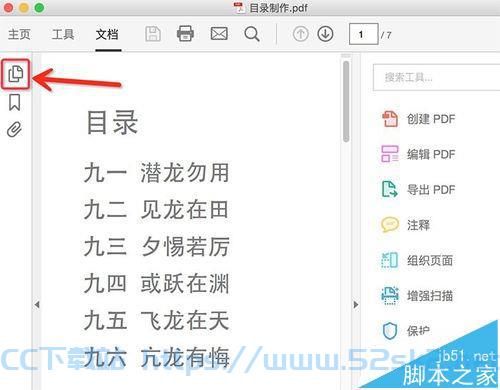Click the 目录 heading in the document

point(112,122)
